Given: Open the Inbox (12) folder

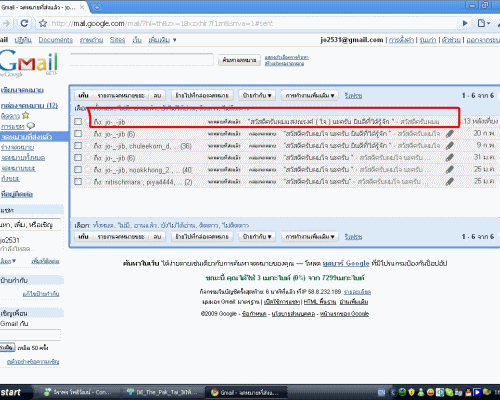Looking at the screenshot, I should pos(29,105).
